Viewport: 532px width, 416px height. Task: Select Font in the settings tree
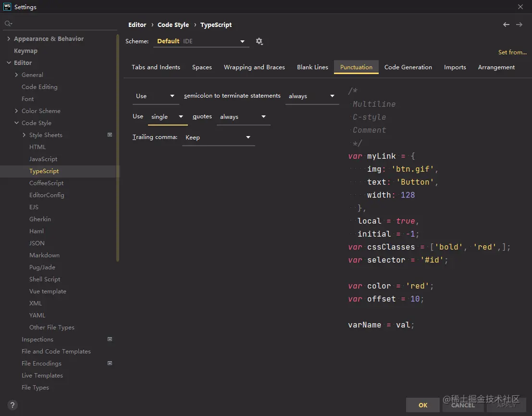coord(27,99)
